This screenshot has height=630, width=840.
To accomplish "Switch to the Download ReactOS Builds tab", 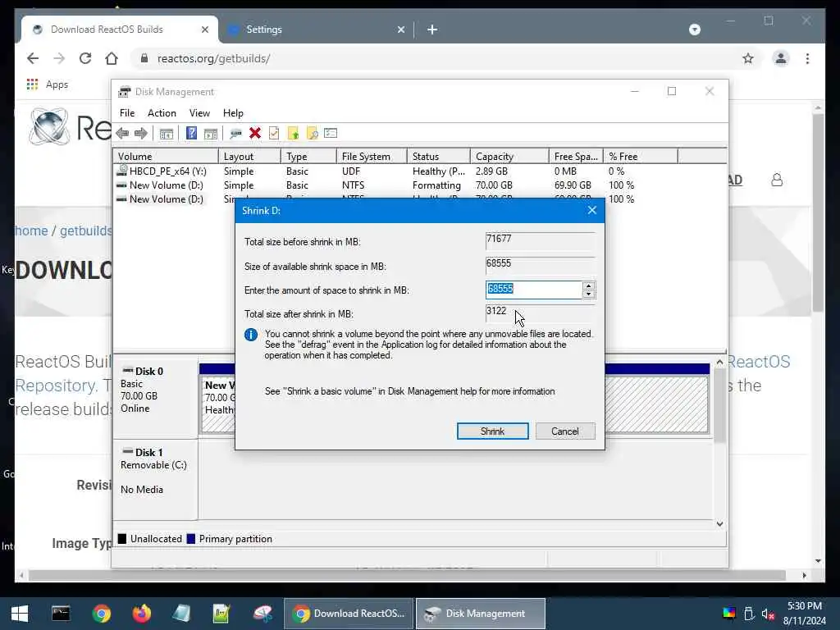I will point(120,30).
